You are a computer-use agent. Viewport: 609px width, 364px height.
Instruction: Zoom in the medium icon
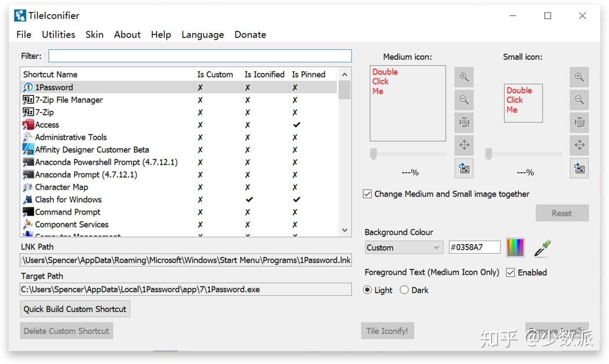tap(464, 77)
